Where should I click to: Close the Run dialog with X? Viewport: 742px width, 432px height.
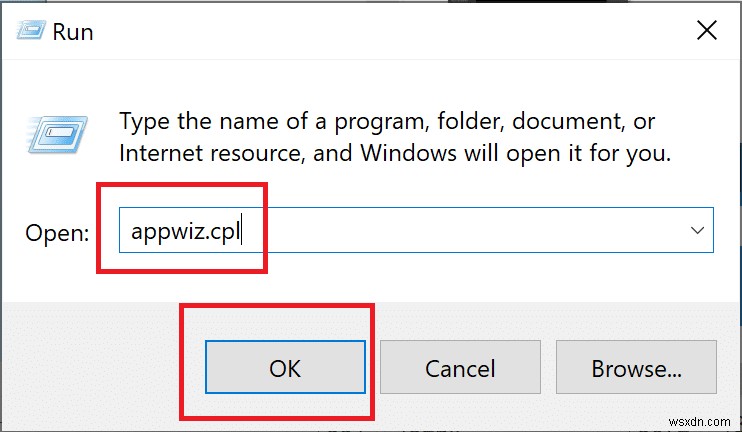(706, 30)
